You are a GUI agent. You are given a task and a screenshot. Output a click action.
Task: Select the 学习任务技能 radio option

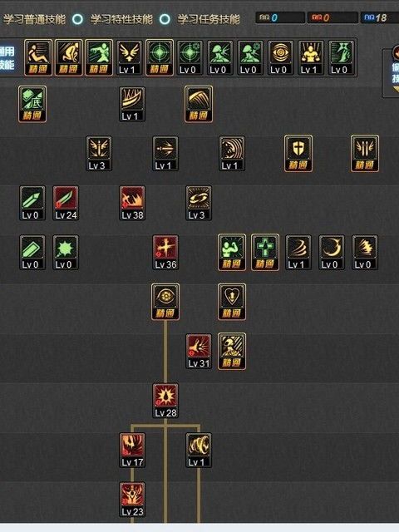[x=165, y=19]
